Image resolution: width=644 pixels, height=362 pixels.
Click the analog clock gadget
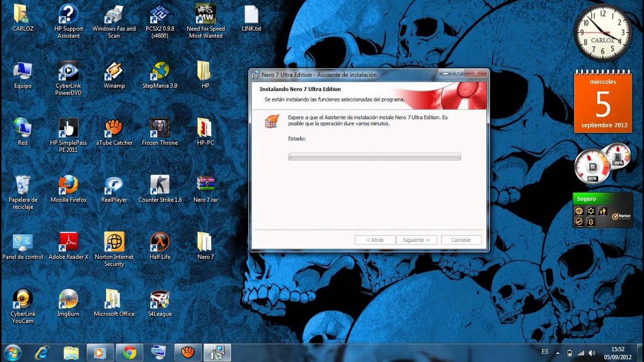[x=603, y=33]
